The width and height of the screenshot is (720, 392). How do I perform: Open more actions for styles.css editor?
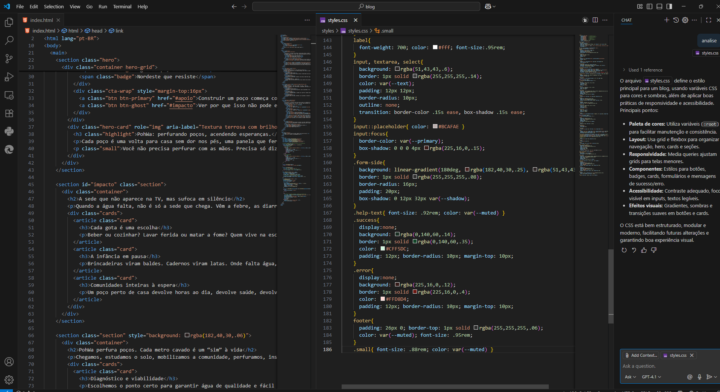click(x=605, y=20)
